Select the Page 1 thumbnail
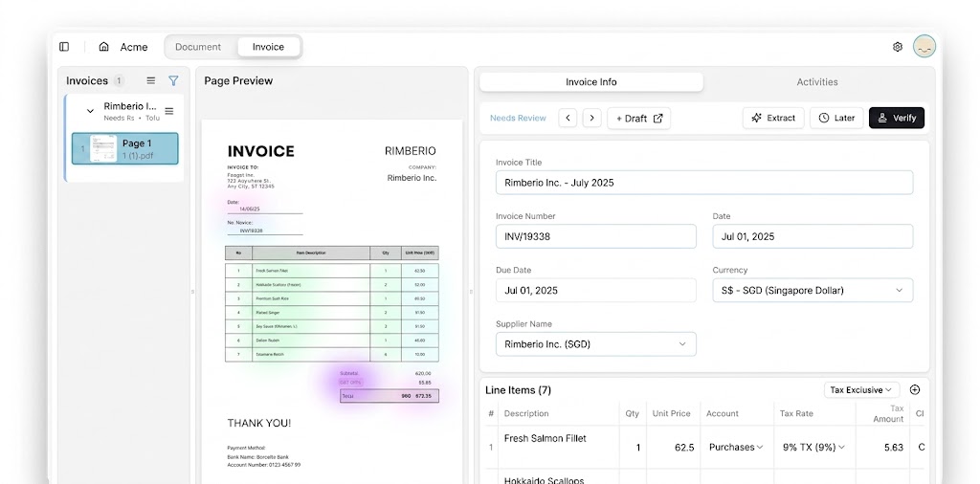Viewport: 980px width, 484px height. (x=125, y=148)
